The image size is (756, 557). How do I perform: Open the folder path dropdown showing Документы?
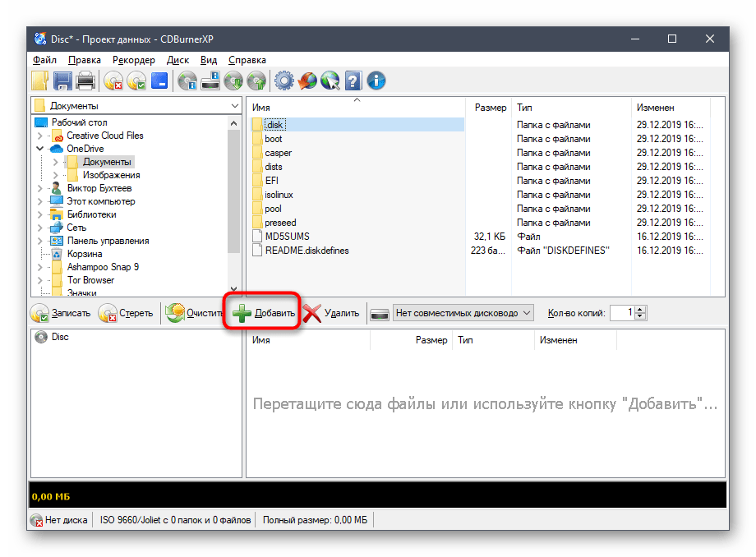234,106
